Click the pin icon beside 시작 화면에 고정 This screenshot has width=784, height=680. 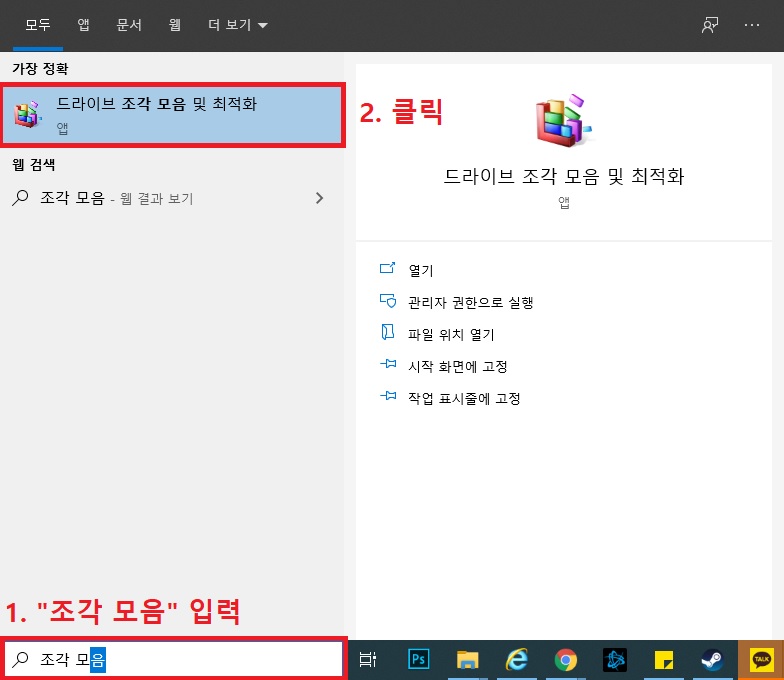[x=388, y=364]
